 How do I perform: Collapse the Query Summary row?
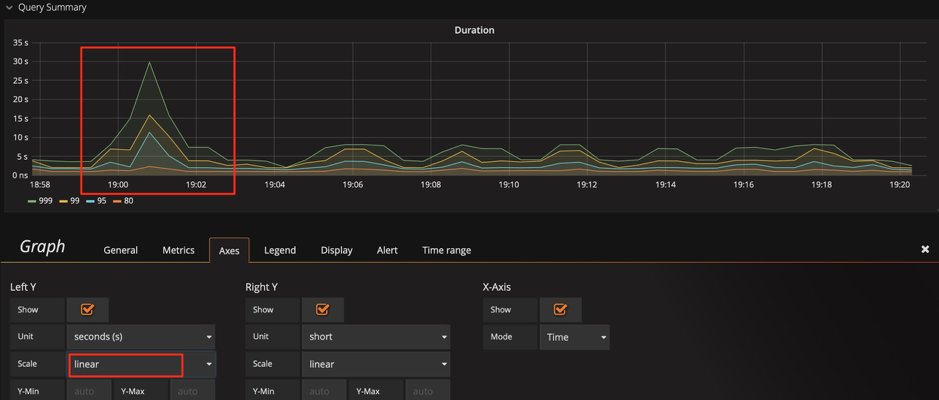(10, 8)
